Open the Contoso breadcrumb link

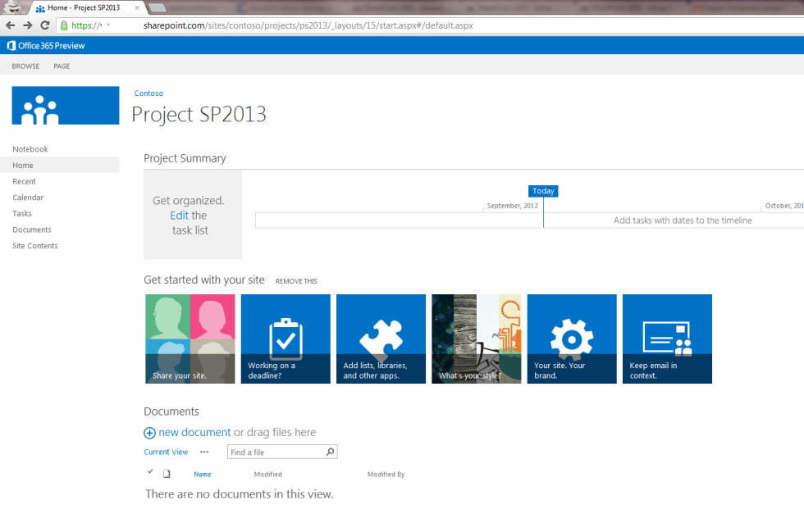click(148, 93)
